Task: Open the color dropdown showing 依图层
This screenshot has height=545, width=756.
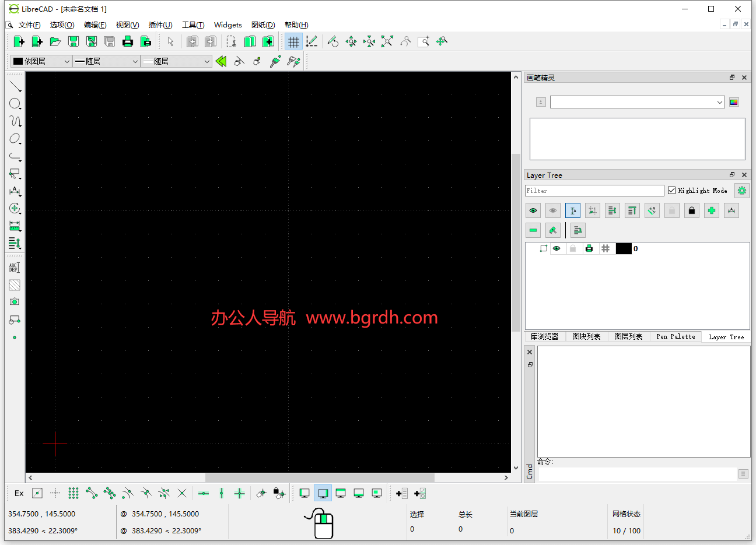Action: tap(41, 61)
